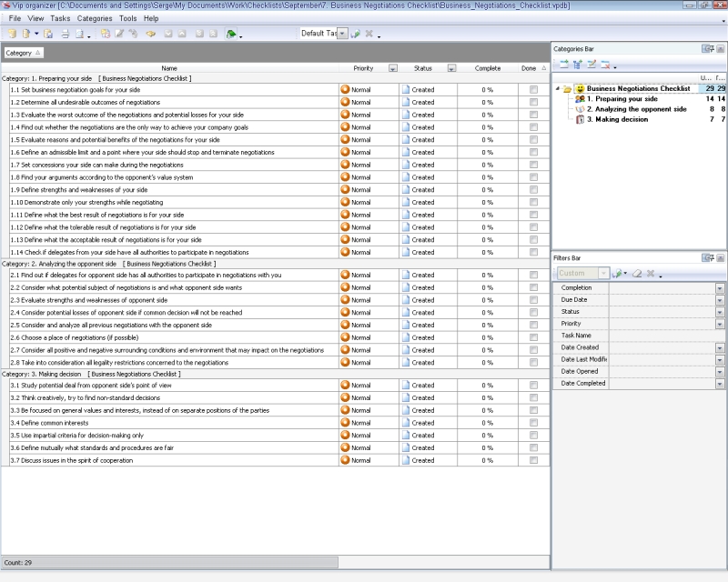Pin the Categories Bar panel
Viewport: 728px width, 582px height.
point(707,48)
